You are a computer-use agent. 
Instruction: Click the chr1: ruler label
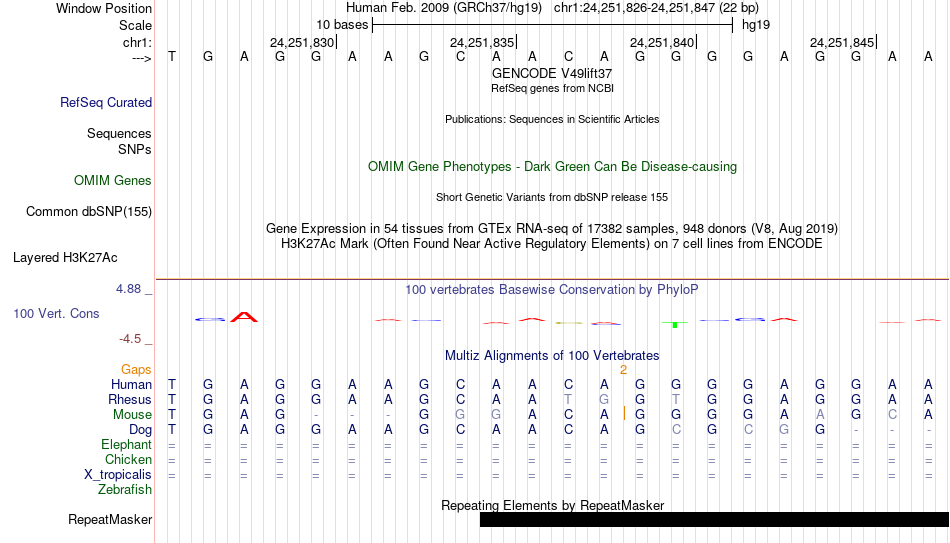coord(138,42)
